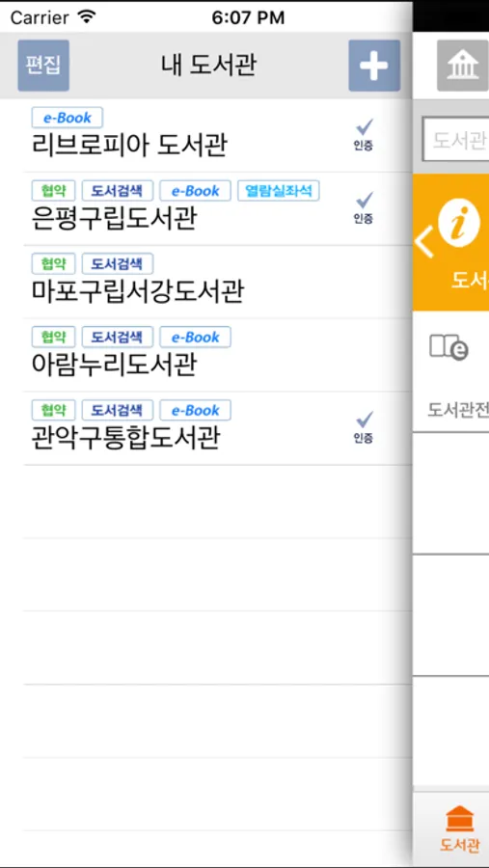
Task: Tap the plus icon to add library
Action: [x=374, y=66]
